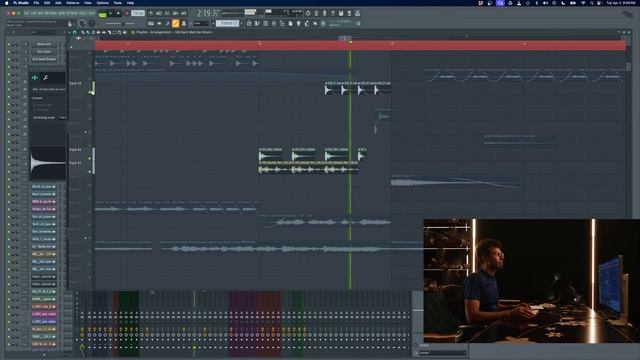The width and height of the screenshot is (640, 360).
Task: Open the View menu
Action: pos(88,3)
